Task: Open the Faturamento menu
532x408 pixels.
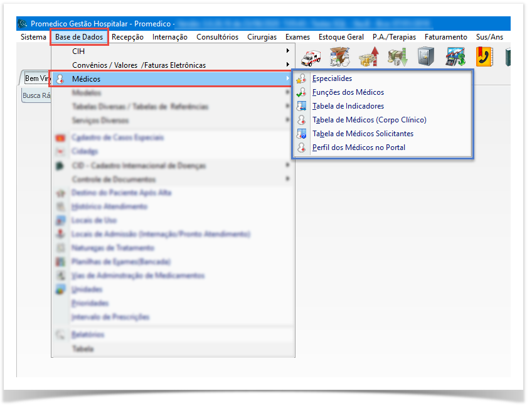Action: pyautogui.click(x=445, y=37)
